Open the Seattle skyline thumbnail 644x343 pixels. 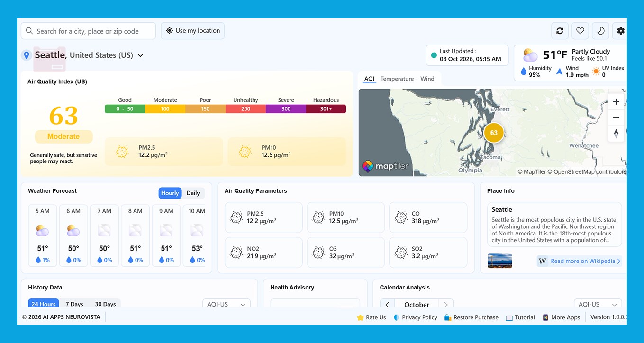(x=500, y=261)
